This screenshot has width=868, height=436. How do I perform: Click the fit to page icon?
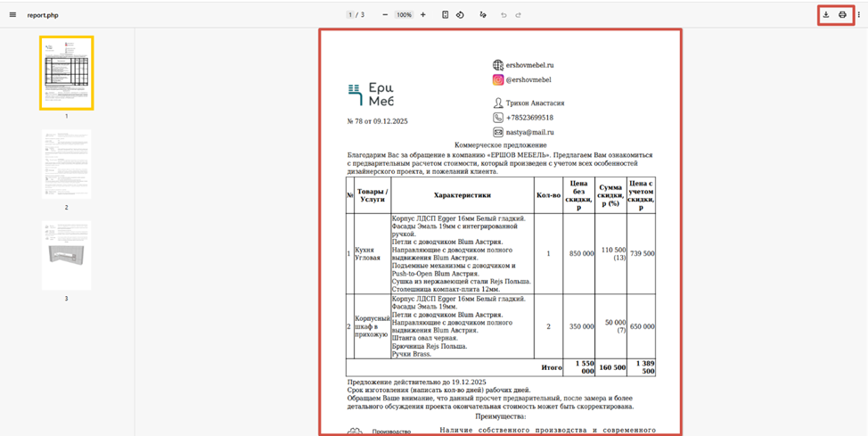445,15
